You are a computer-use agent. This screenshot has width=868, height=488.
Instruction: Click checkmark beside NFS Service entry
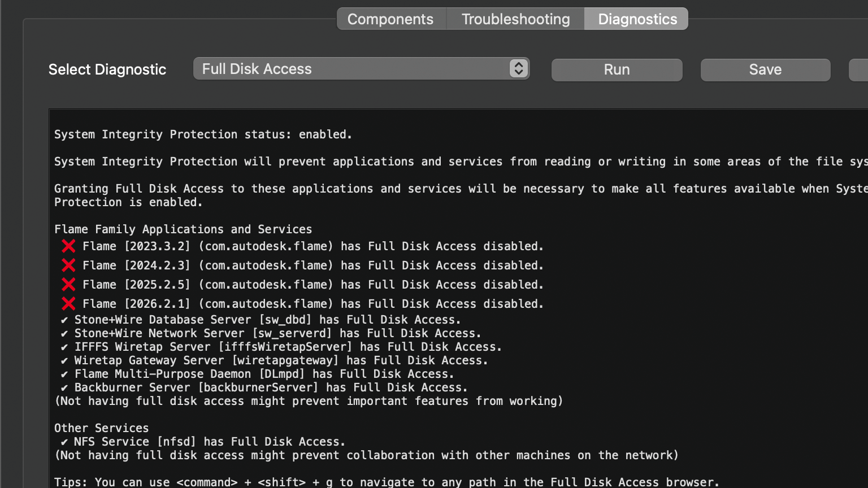coord(64,442)
